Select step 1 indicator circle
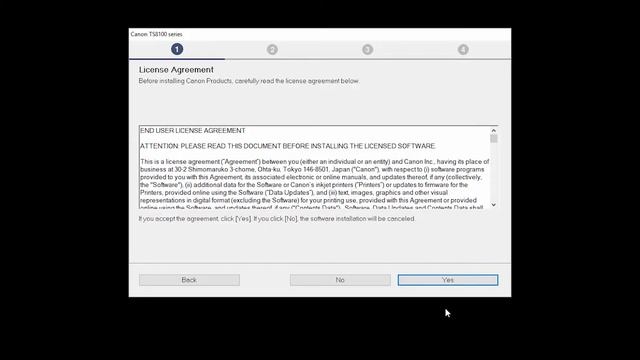 point(177,49)
